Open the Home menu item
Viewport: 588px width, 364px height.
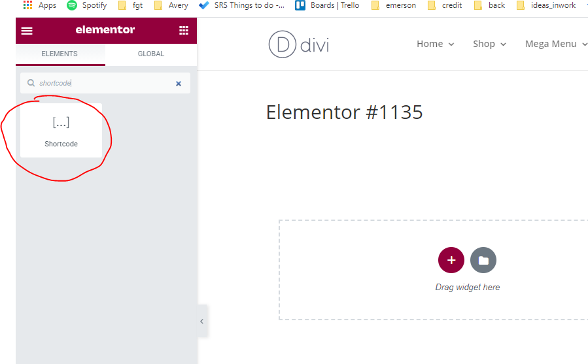430,44
